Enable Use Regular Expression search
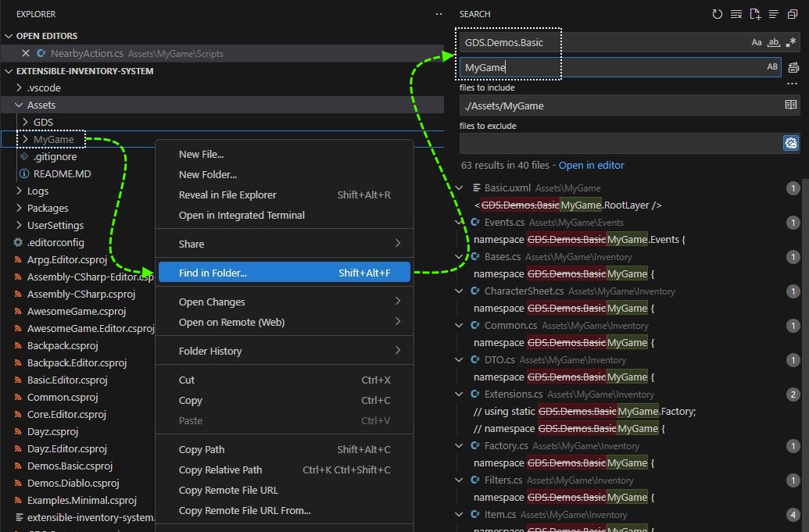Image resolution: width=809 pixels, height=532 pixels. point(791,42)
